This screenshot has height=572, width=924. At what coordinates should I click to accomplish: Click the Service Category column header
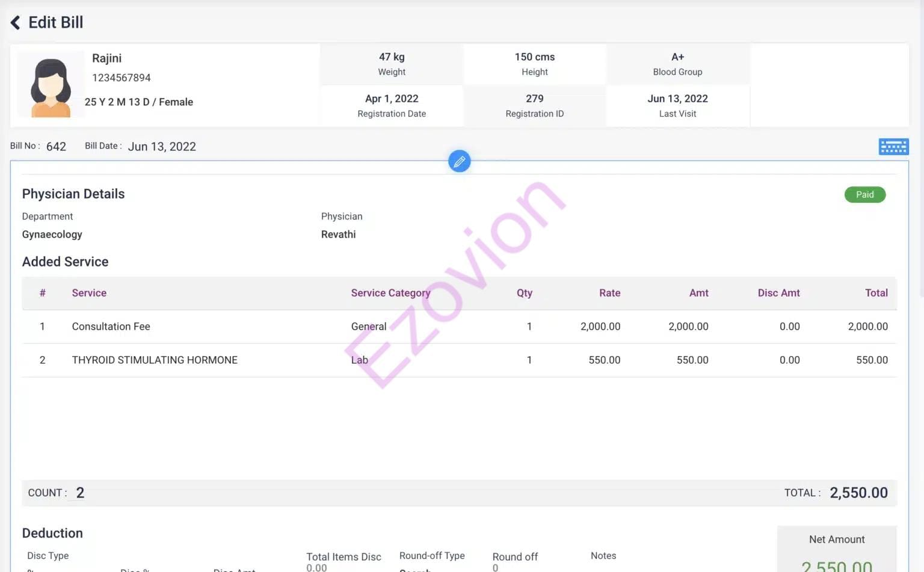click(390, 293)
